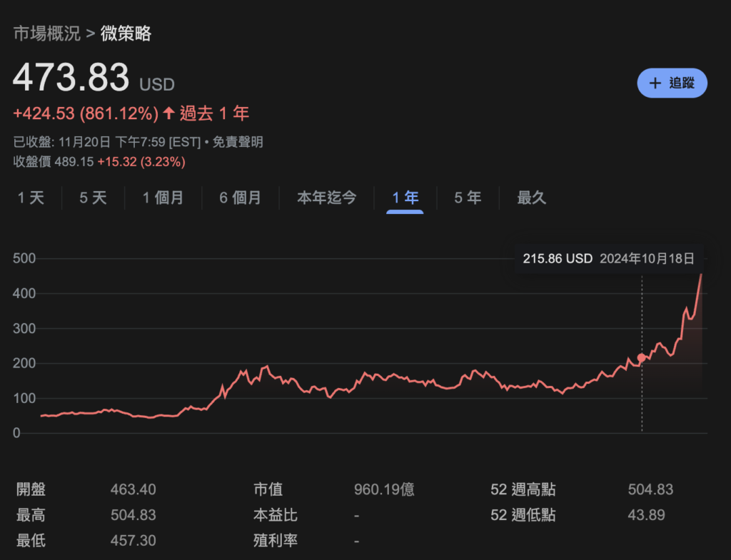Click the 市值 value 960.19億
This screenshot has height=560, width=731.
pos(384,489)
